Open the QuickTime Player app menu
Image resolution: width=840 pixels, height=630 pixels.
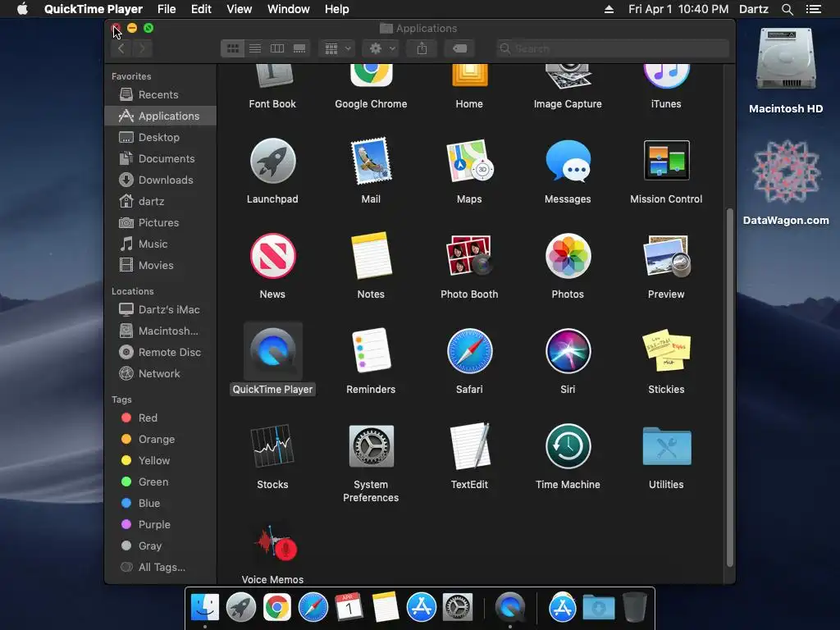point(94,9)
